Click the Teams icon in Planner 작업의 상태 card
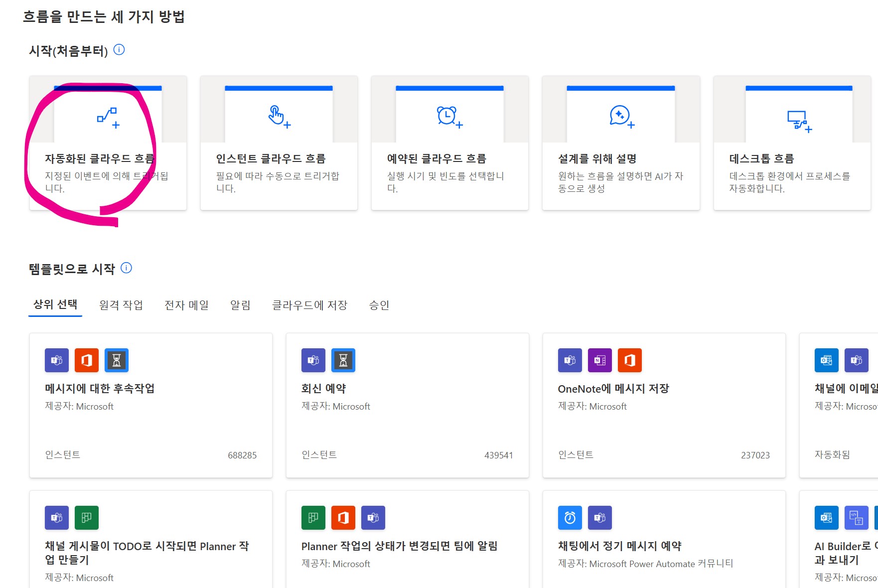Screen dimensions: 878x588 point(373,518)
